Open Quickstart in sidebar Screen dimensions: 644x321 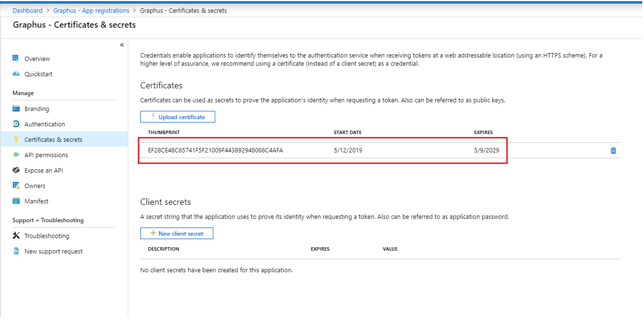pyautogui.click(x=38, y=74)
